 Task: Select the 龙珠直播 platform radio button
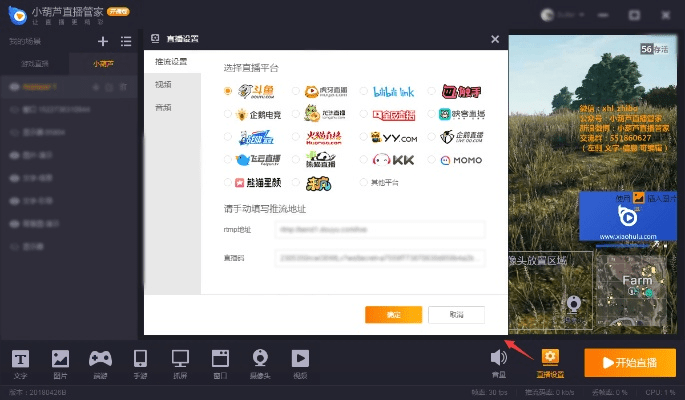[x=296, y=114]
